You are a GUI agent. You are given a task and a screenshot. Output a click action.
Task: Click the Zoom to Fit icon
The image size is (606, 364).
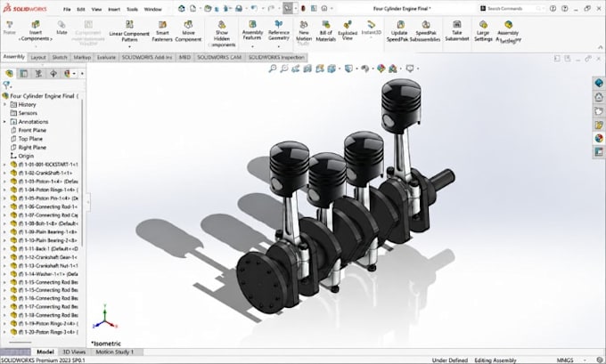pyautogui.click(x=273, y=69)
